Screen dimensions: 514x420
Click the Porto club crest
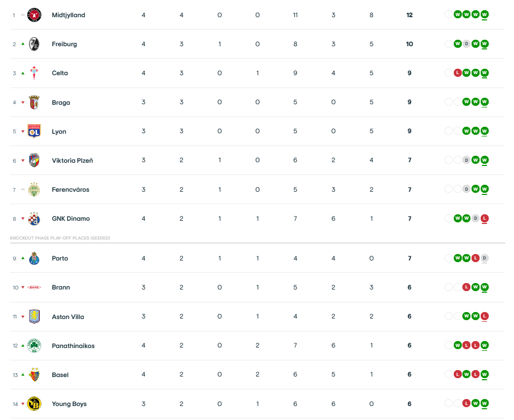pyautogui.click(x=34, y=258)
